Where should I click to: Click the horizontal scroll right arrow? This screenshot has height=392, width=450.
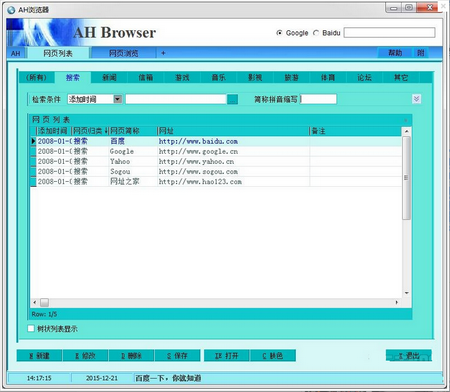click(x=397, y=302)
